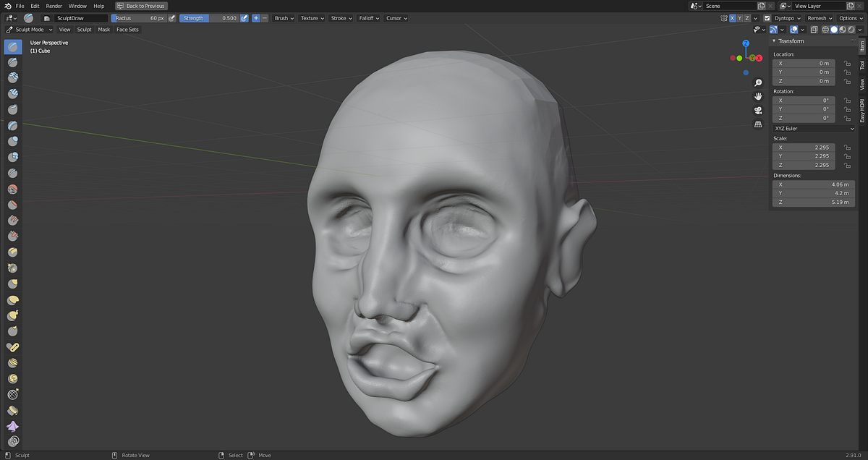Toggle X-ray display in viewport header
Image resolution: width=868 pixels, height=460 pixels.
814,30
